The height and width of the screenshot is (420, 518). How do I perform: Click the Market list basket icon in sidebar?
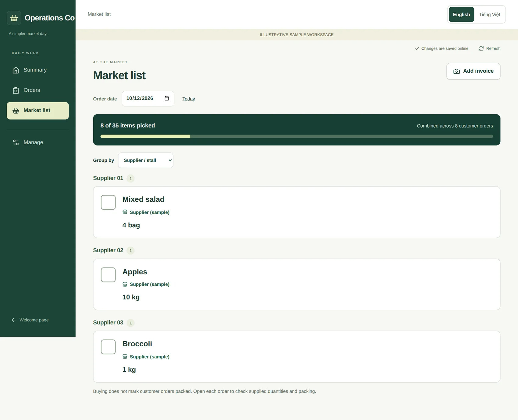pos(16,111)
